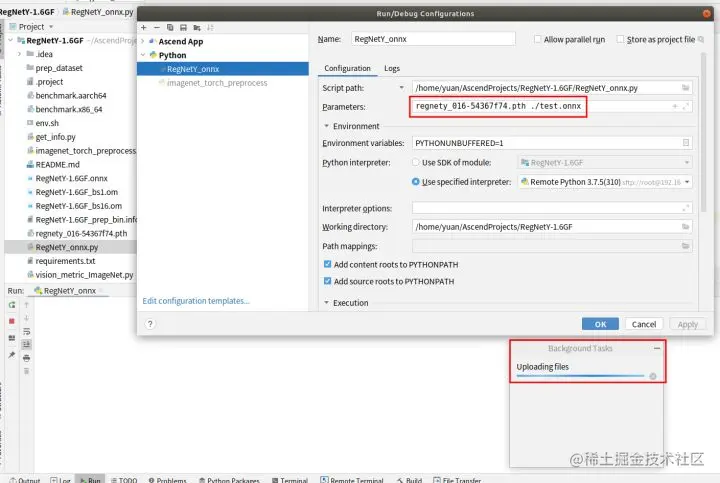Add a new run configuration with plus icon
This screenshot has width=720, height=483.
144,28
